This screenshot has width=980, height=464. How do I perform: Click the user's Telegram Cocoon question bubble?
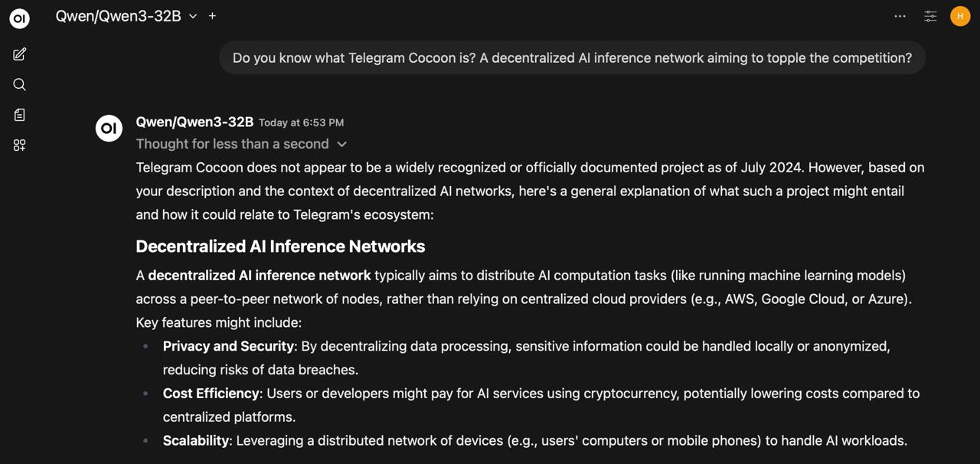[571, 57]
